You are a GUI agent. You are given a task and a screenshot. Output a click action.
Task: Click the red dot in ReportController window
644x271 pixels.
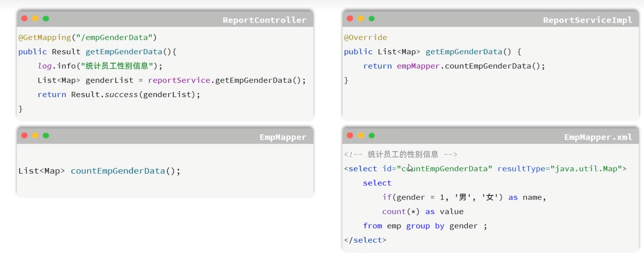tap(24, 18)
